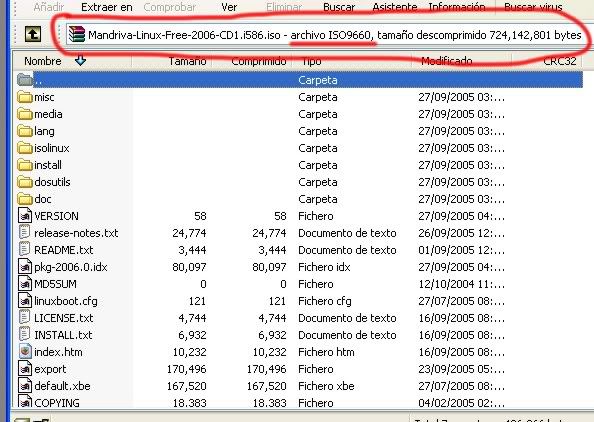Click the Información toolbar button
This screenshot has width=594, height=422.
point(457,7)
